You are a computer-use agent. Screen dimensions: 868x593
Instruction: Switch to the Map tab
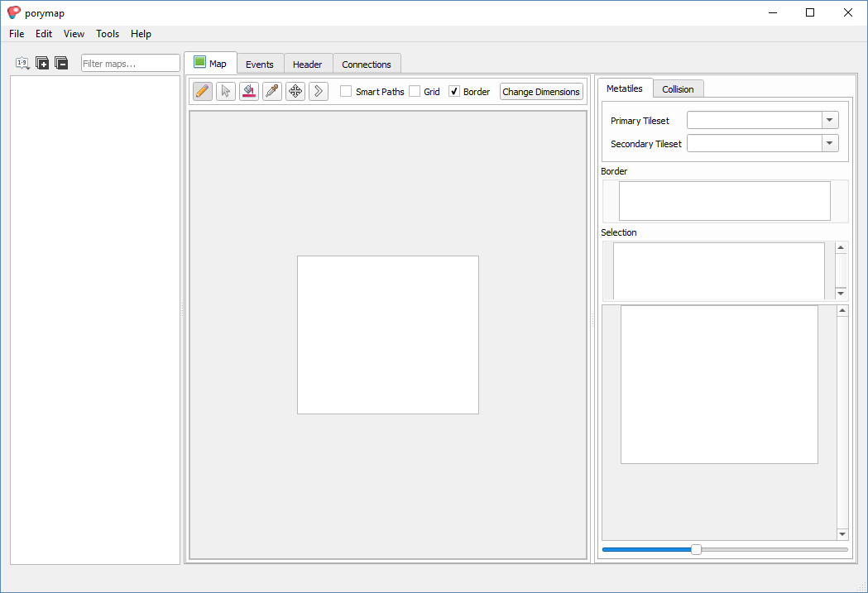(210, 63)
